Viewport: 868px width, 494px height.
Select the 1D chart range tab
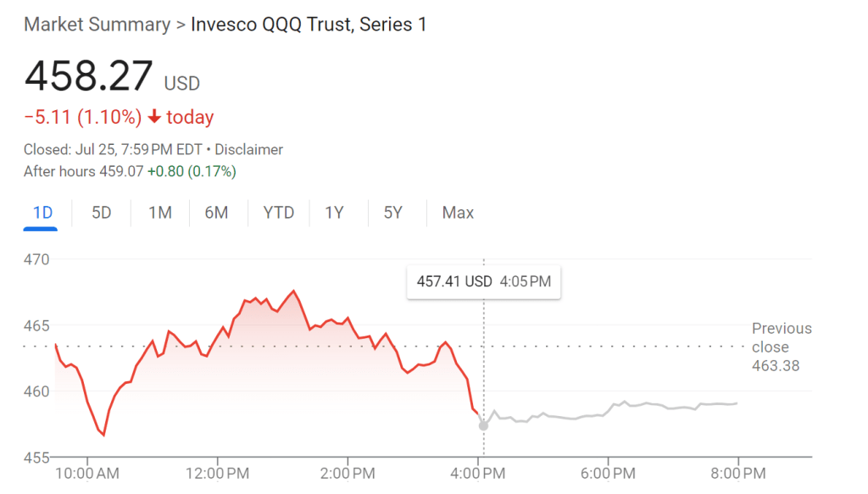pyautogui.click(x=42, y=213)
